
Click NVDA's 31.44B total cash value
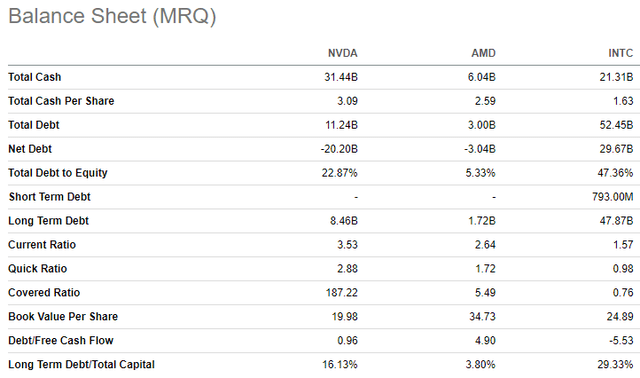[x=341, y=77]
